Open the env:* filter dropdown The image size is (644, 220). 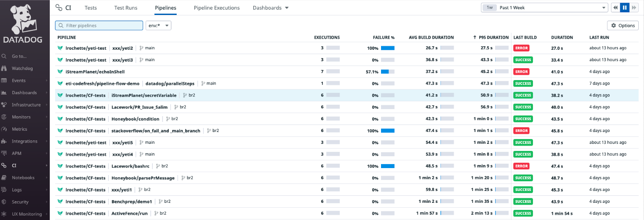158,26
